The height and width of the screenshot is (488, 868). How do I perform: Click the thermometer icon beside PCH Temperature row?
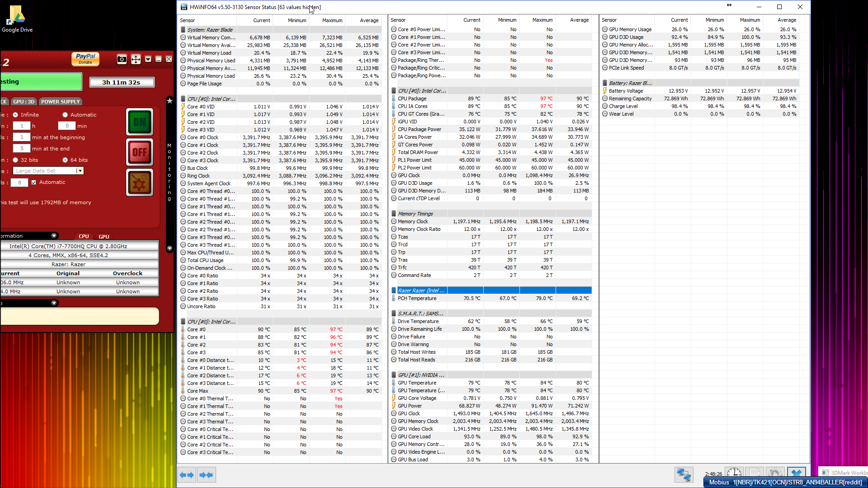[394, 298]
